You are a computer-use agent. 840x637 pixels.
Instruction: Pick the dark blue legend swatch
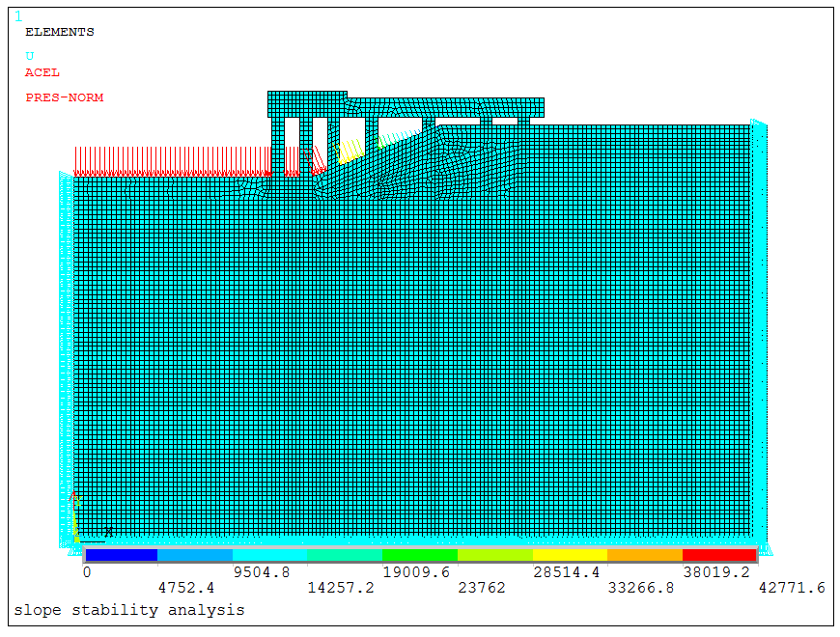click(x=121, y=555)
